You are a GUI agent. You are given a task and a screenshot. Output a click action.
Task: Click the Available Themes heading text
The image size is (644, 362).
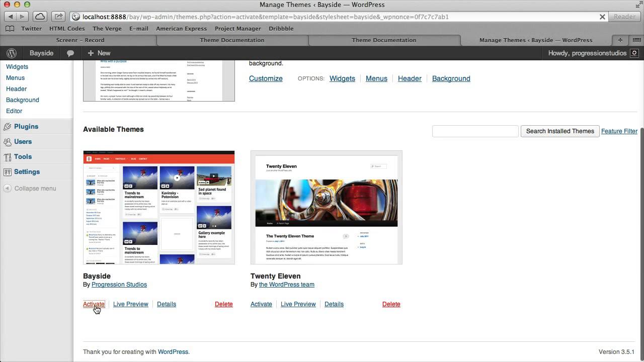click(x=113, y=129)
